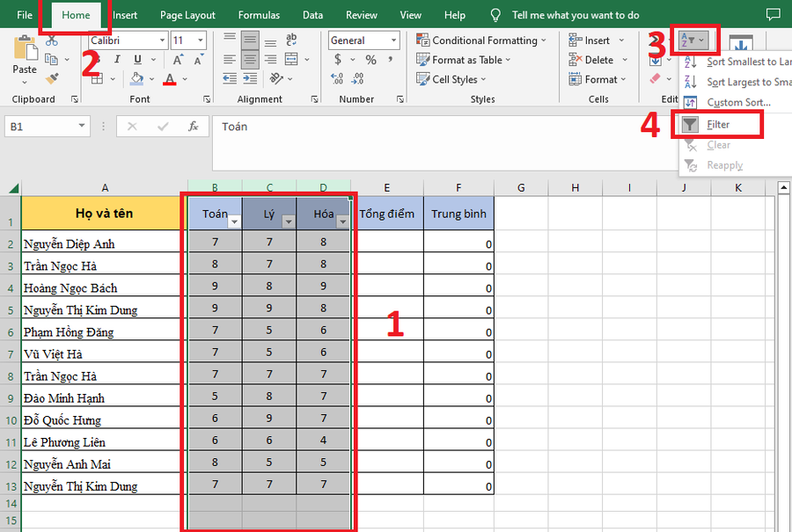
Task: Decrease the cell indent
Action: 230,79
